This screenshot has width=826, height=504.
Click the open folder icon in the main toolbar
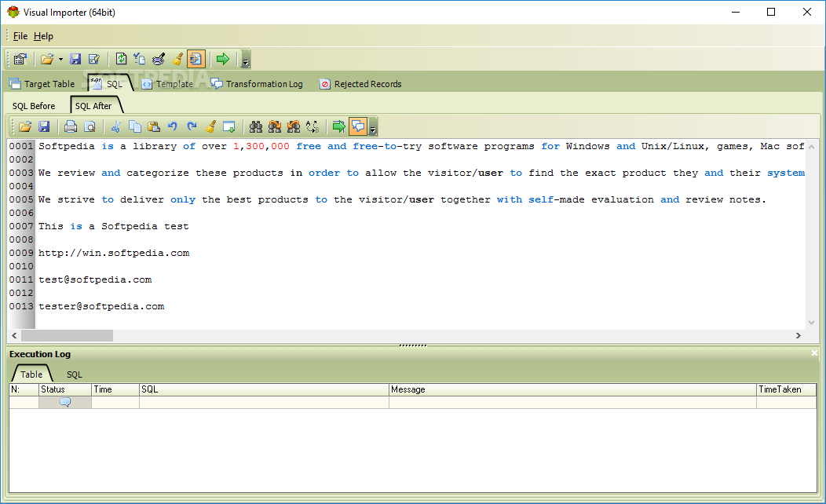47,59
